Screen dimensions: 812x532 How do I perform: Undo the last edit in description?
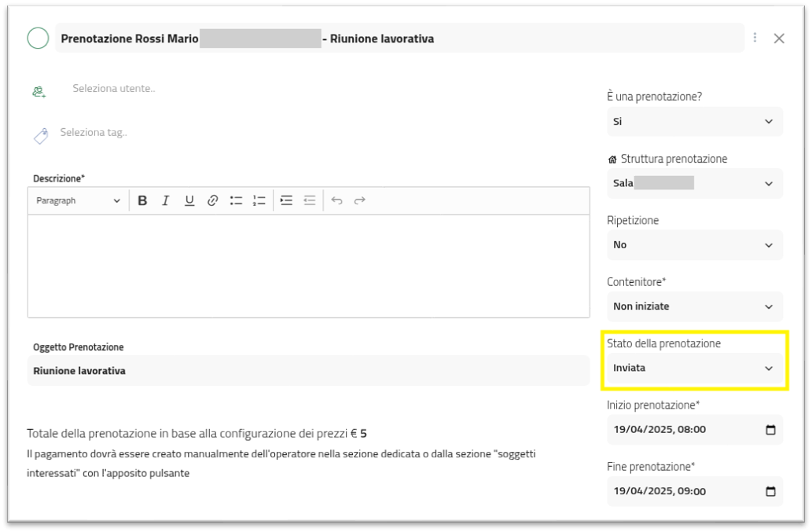pos(336,200)
